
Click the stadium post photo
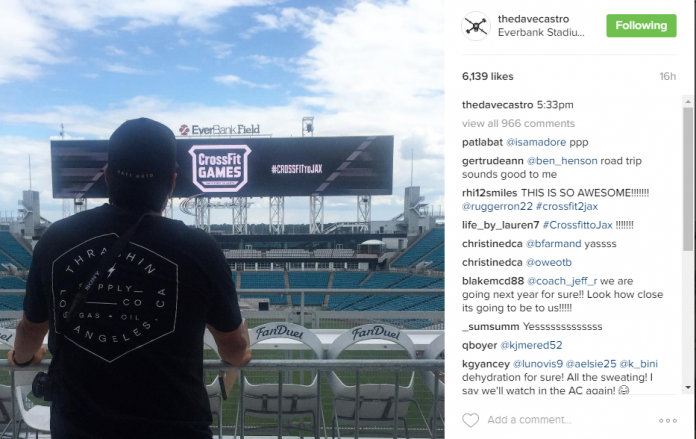point(222,219)
